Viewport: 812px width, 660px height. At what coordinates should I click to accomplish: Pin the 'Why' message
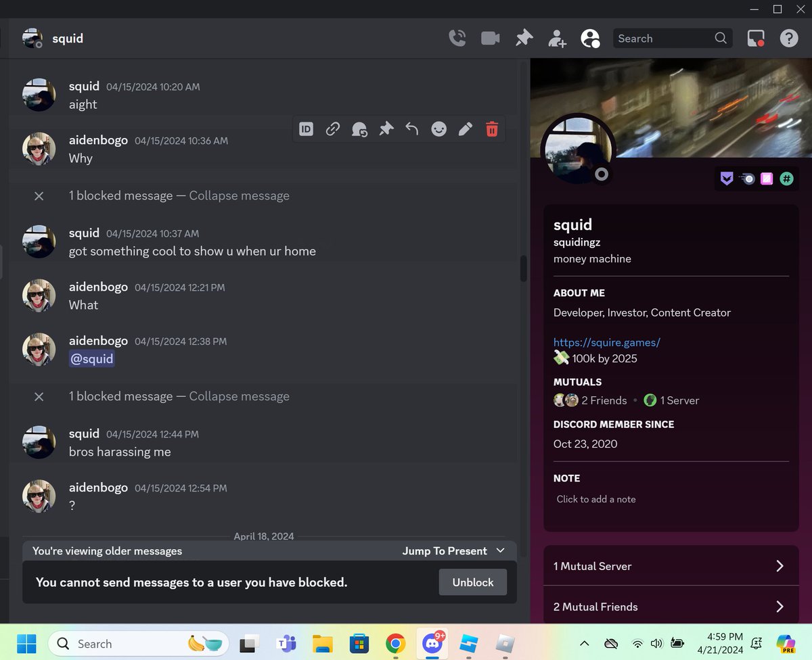(386, 128)
